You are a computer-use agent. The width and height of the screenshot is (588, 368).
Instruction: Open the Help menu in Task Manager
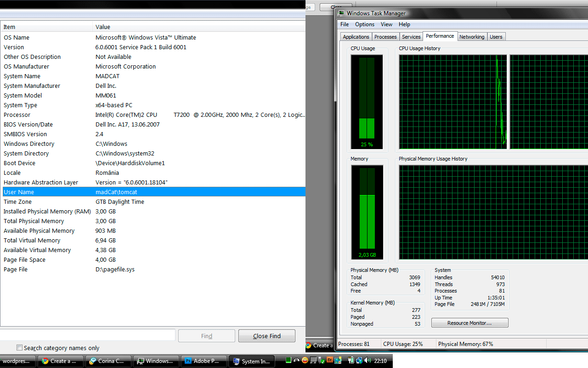click(x=404, y=24)
